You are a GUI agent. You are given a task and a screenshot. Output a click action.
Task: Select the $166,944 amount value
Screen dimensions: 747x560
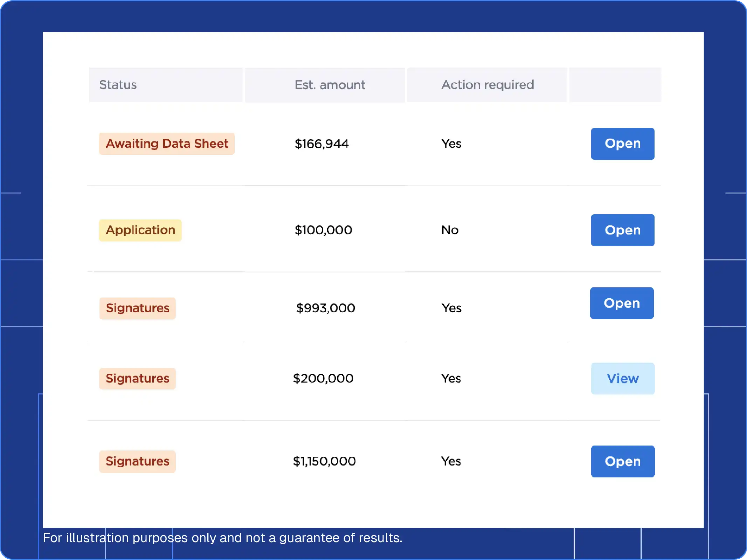pos(322,143)
